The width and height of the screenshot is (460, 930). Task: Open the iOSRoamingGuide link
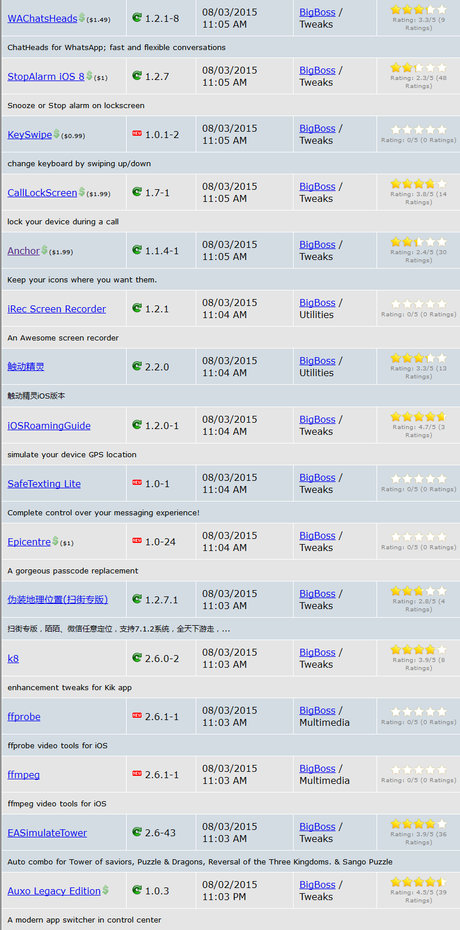[x=49, y=425]
